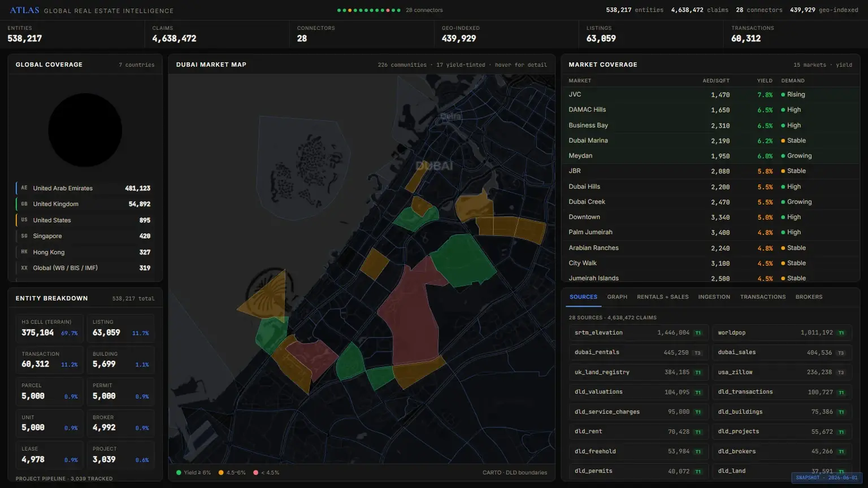The width and height of the screenshot is (868, 488).
Task: Click the Dubai Creek market row
Action: pyautogui.click(x=710, y=202)
